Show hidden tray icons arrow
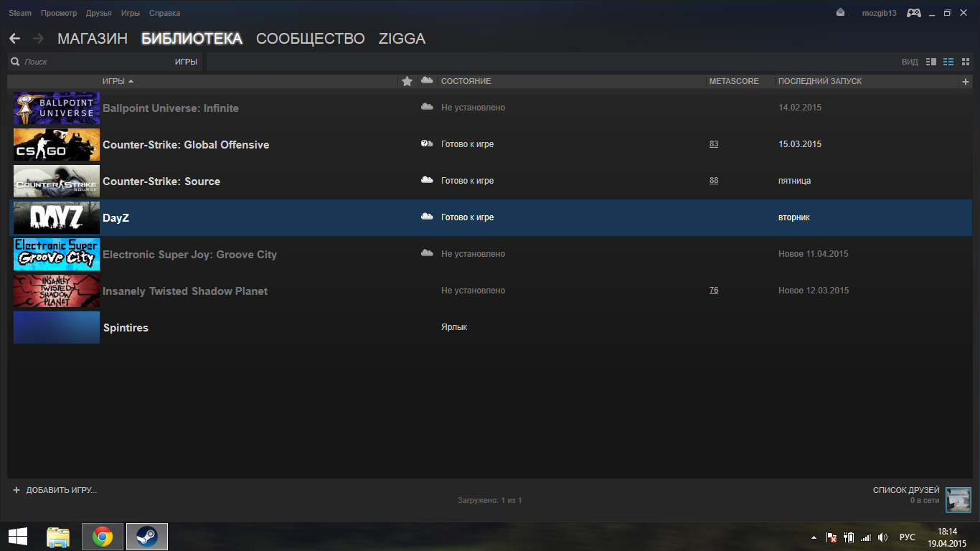The height and width of the screenshot is (551, 980). 814,537
